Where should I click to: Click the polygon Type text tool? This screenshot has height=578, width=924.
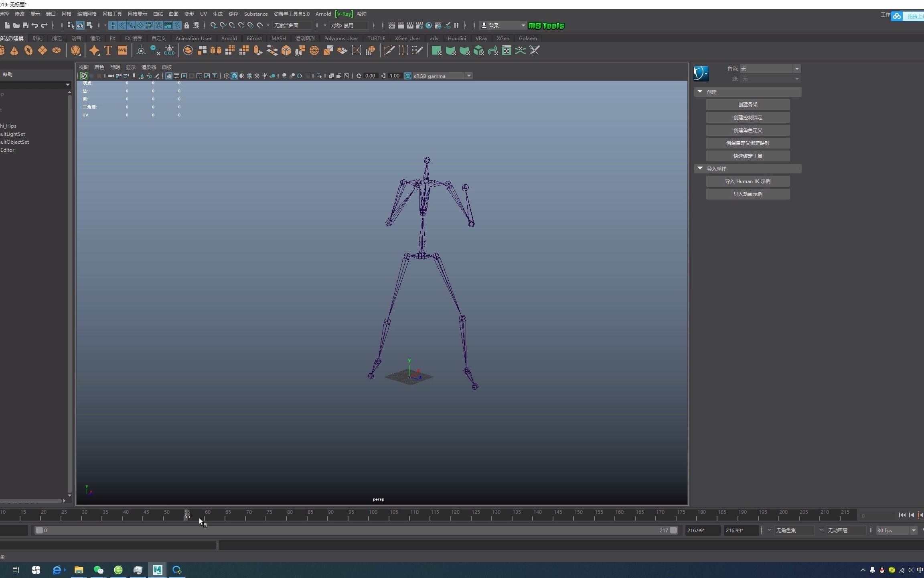click(108, 51)
